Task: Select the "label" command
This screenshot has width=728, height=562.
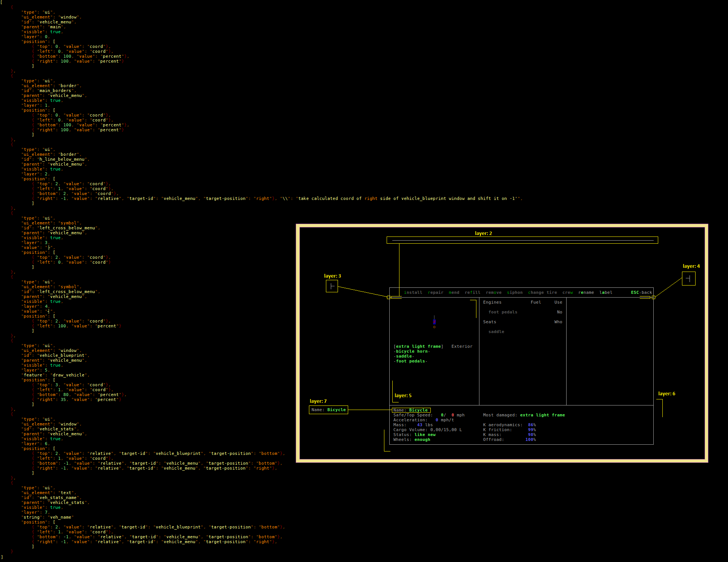Action: [606, 292]
